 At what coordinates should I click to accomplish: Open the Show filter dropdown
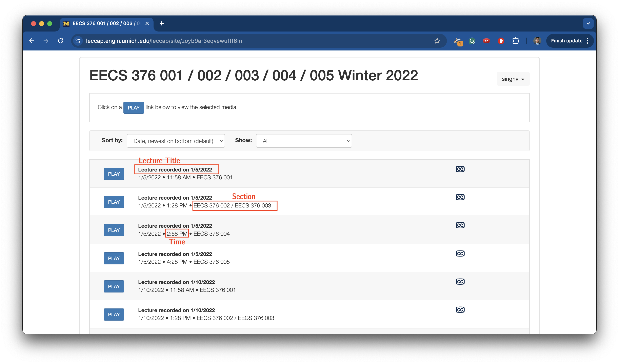[x=304, y=141]
